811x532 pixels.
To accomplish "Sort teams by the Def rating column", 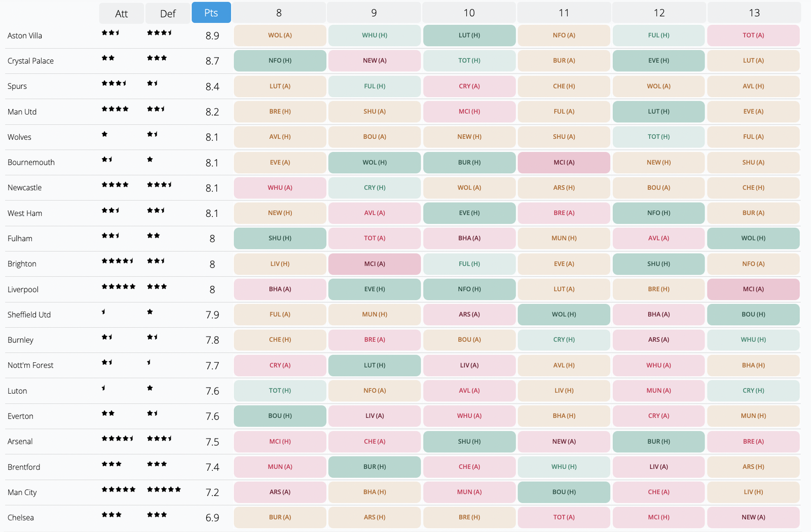I will pos(167,13).
